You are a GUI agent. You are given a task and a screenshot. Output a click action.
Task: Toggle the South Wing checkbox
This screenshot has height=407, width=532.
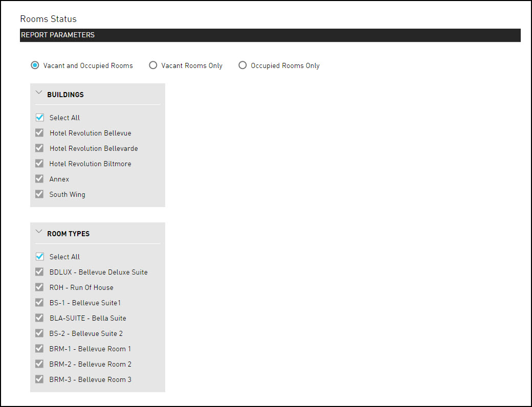[39, 194]
